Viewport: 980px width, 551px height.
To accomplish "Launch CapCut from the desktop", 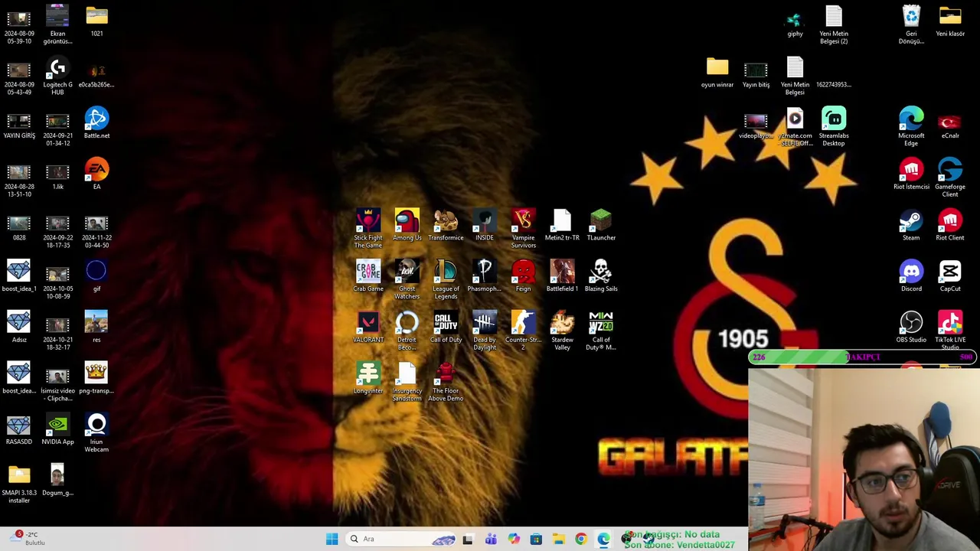I will (950, 276).
